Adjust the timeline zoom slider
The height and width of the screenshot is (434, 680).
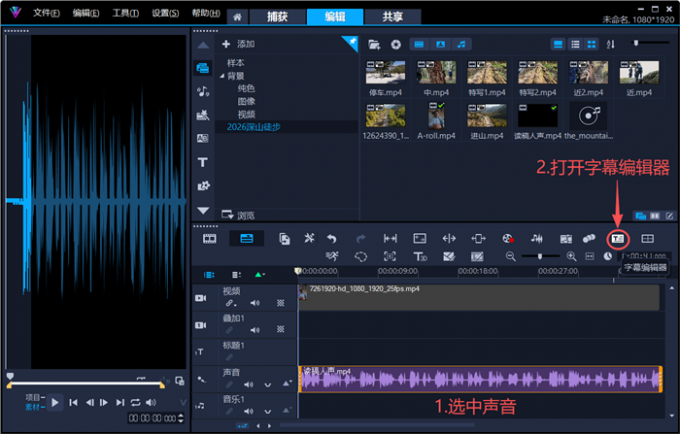coord(540,256)
